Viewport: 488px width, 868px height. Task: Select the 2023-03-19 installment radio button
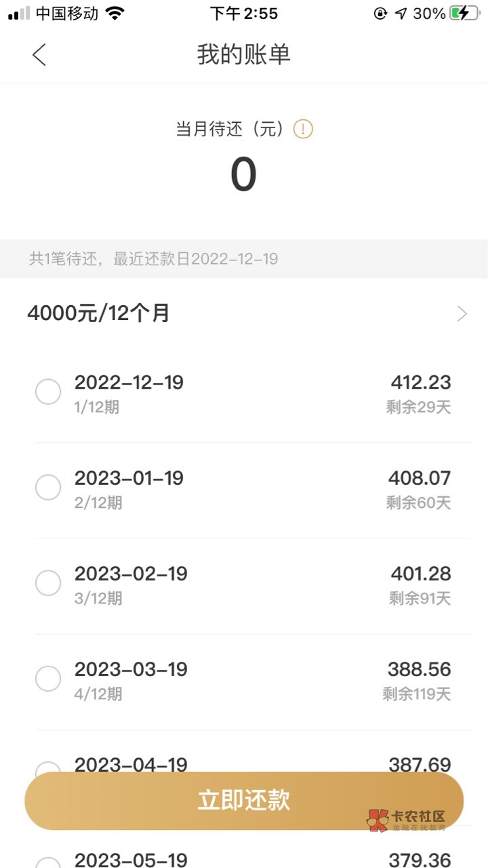click(x=48, y=679)
